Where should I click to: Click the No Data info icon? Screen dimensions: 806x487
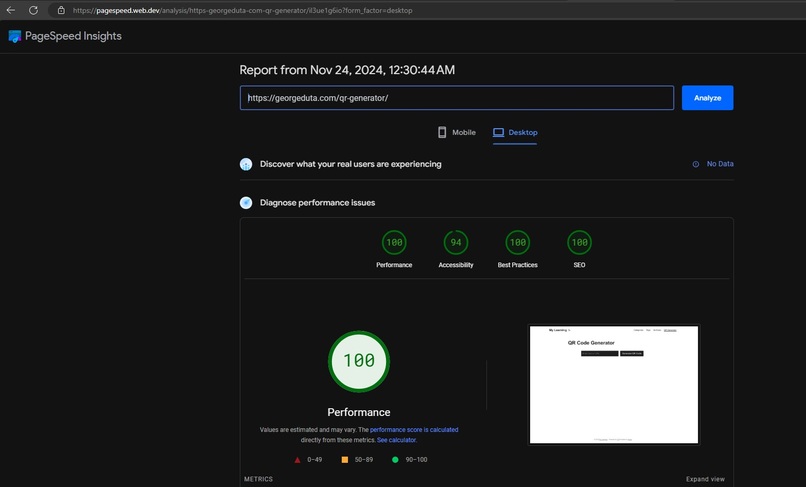(695, 164)
